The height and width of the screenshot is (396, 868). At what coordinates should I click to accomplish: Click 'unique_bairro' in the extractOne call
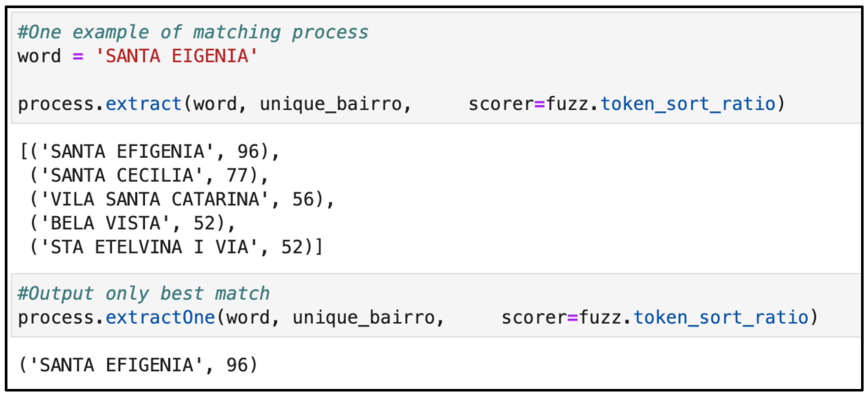[364, 317]
